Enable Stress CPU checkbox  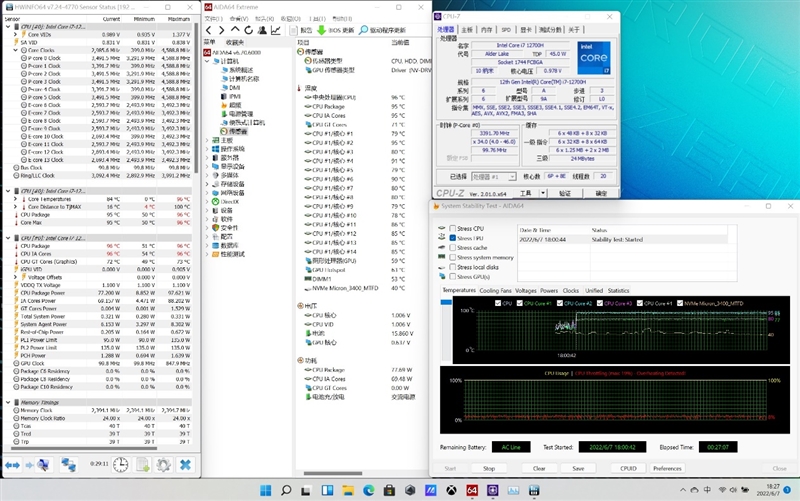[x=453, y=229]
